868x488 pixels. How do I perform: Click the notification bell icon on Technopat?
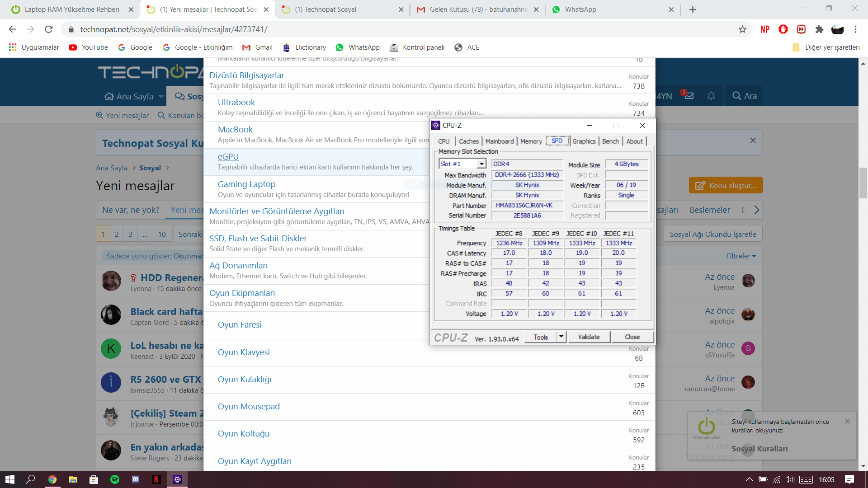tap(711, 96)
